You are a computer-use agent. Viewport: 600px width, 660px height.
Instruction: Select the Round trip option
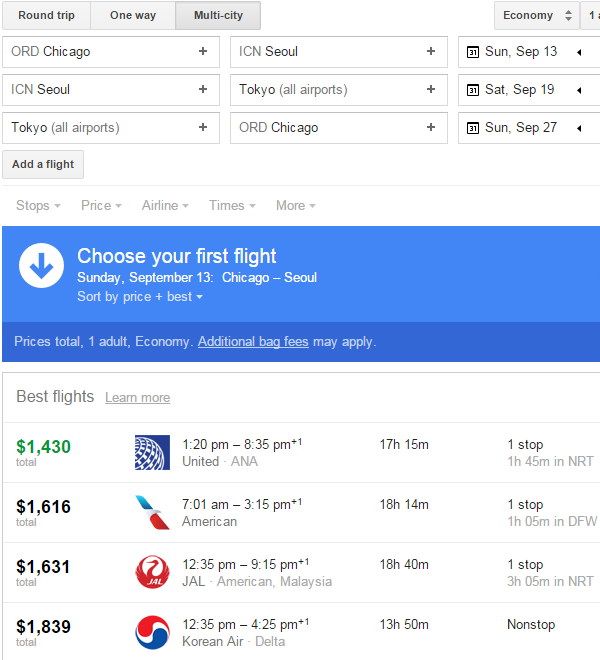click(x=46, y=15)
